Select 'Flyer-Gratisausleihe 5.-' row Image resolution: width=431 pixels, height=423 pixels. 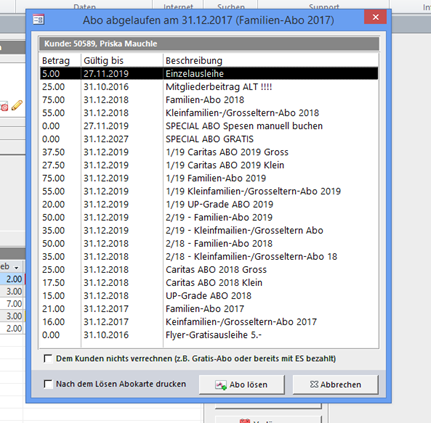(x=209, y=335)
